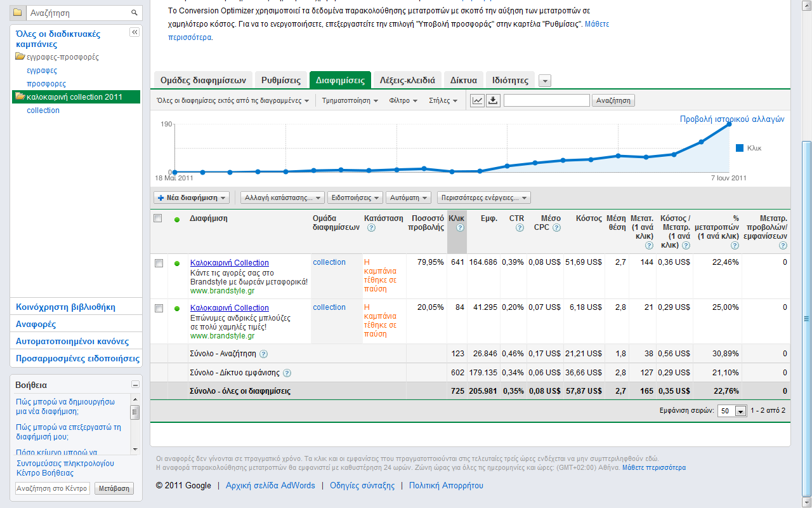Collapse the Βοήθεια panel with the minus icon
Screen dimensions: 812x508
click(135, 385)
